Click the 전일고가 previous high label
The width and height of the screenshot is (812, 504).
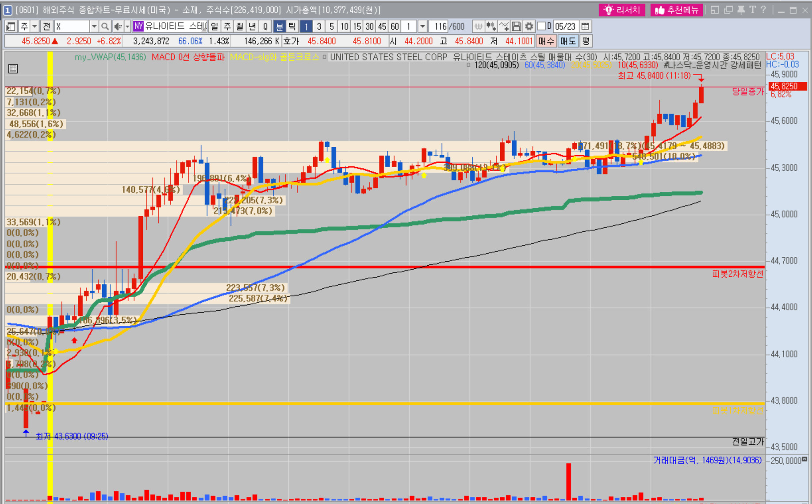(x=748, y=441)
